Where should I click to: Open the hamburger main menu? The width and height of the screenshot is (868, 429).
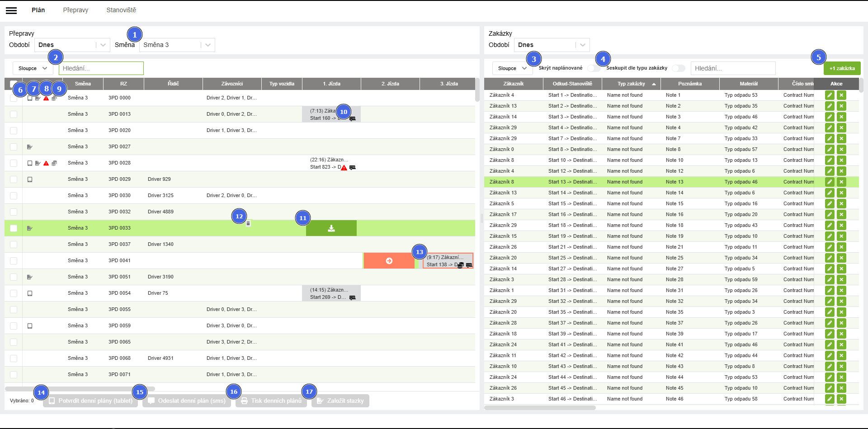11,10
